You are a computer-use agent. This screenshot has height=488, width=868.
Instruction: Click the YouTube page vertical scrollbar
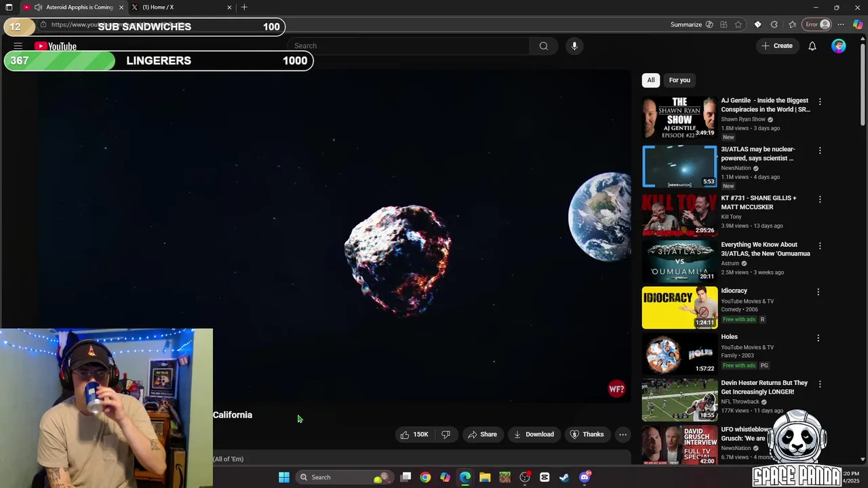[x=863, y=85]
